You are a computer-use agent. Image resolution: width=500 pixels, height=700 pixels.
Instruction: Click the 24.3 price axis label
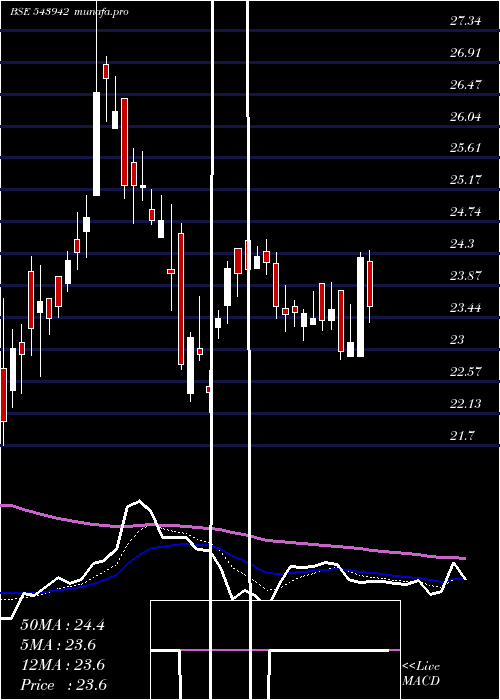(462, 244)
